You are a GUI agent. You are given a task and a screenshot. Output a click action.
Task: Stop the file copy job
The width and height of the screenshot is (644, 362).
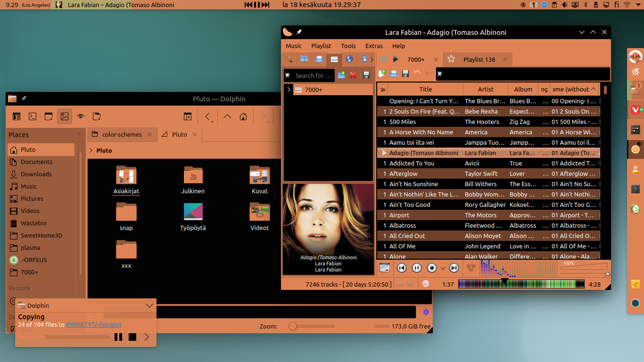coord(132,337)
